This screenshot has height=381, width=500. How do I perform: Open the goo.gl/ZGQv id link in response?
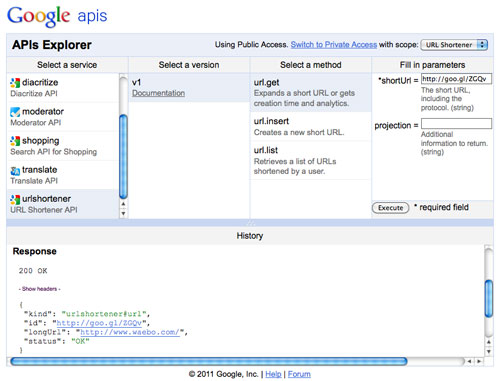99,323
